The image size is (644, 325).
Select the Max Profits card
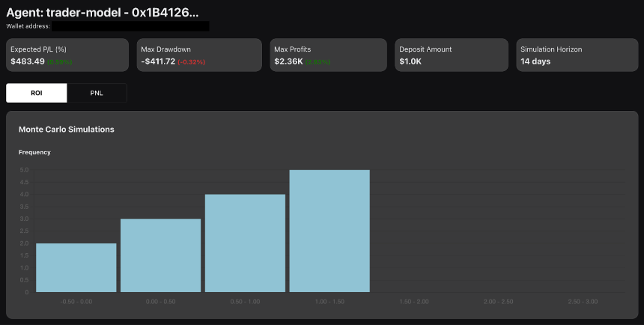click(x=328, y=55)
